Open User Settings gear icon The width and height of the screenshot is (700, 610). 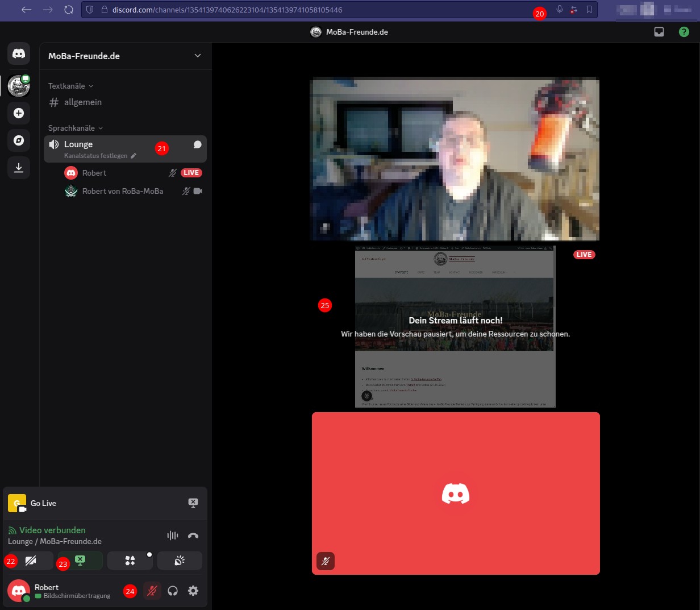click(193, 591)
